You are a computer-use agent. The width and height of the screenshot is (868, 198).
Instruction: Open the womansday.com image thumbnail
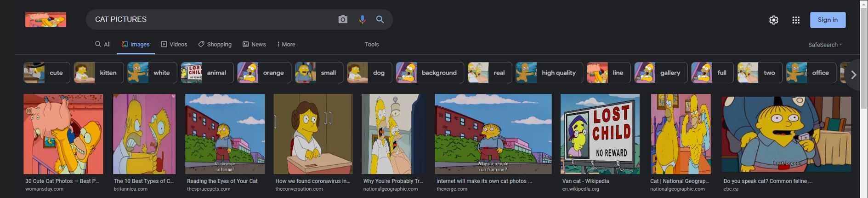pos(63,134)
